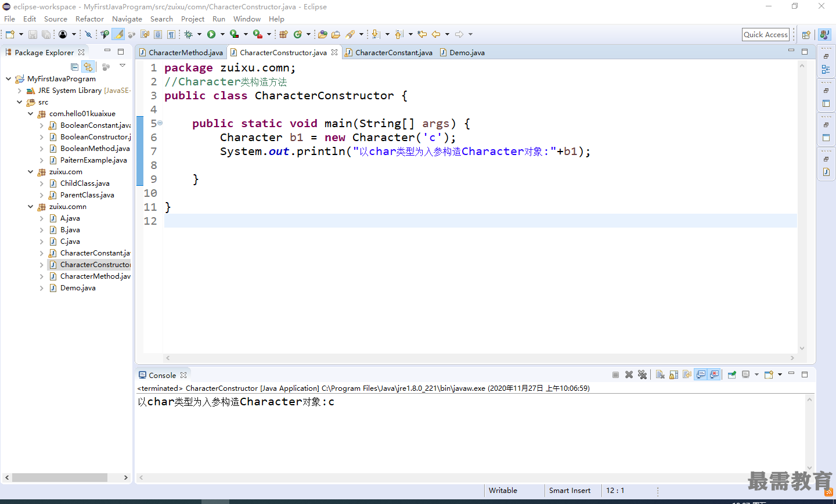Click the Save All toolbar icon
836x504 pixels.
[x=46, y=35]
